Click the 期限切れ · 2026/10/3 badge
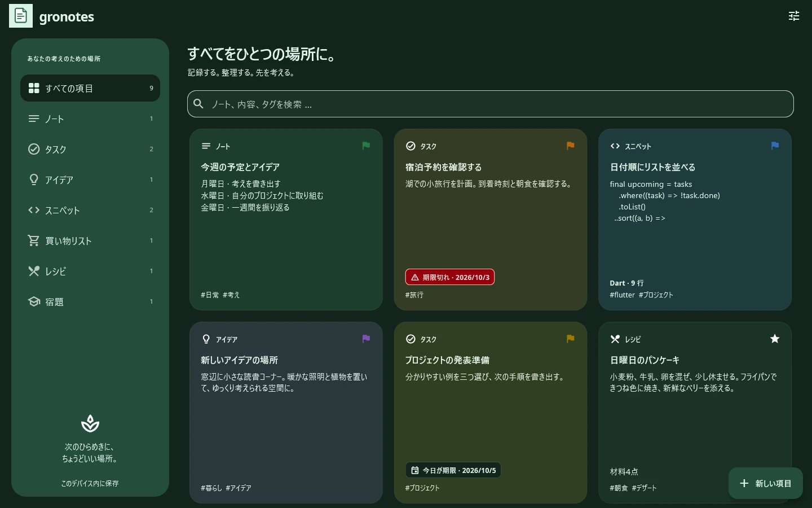This screenshot has height=508, width=812. (x=450, y=277)
